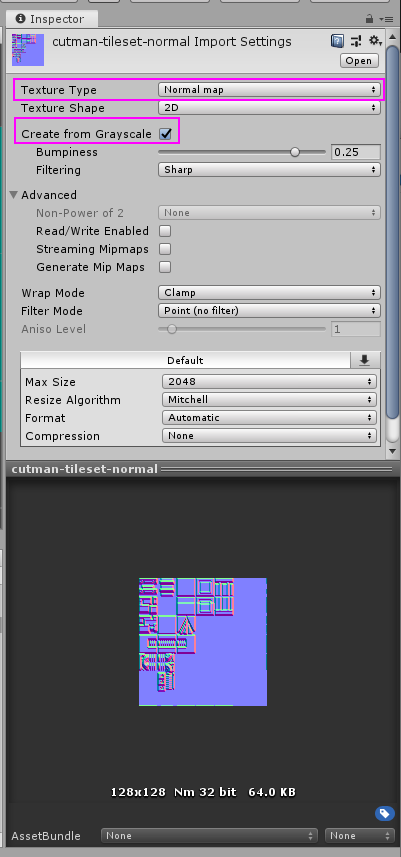Enable the Read/Write Enabled checkbox
This screenshot has height=857, width=401.
pyautogui.click(x=165, y=231)
